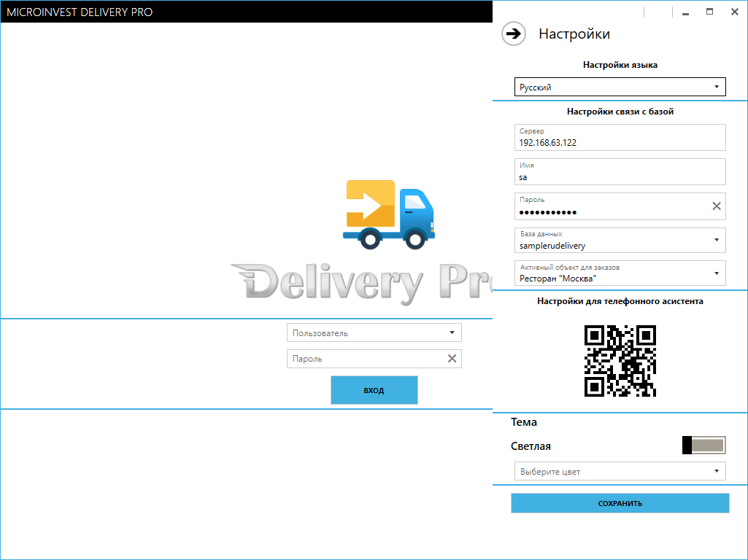Open the Выберите цвет dropdown
The width and height of the screenshot is (748, 560).
point(620,471)
